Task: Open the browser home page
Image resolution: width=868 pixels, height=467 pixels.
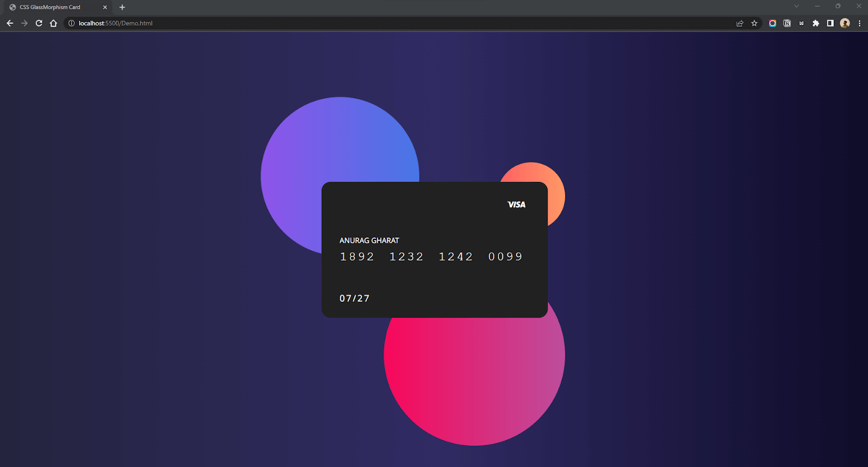Action: pyautogui.click(x=53, y=23)
